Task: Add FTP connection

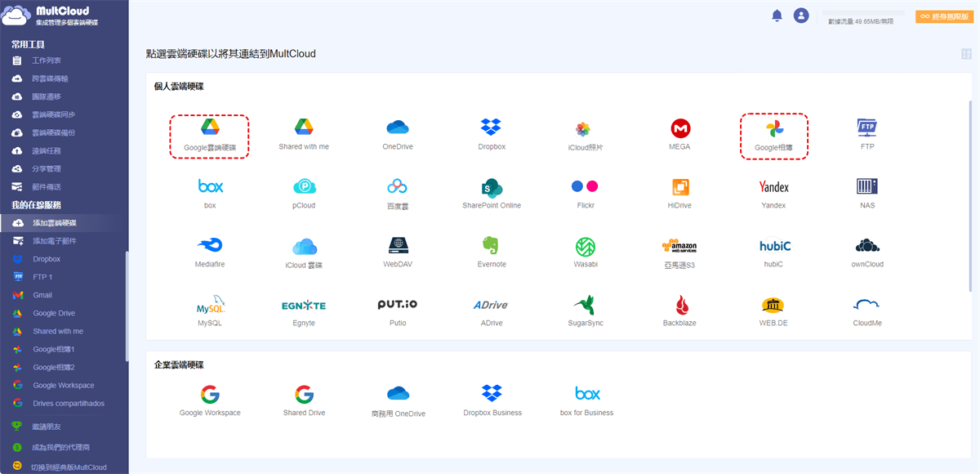Action: pos(867,135)
